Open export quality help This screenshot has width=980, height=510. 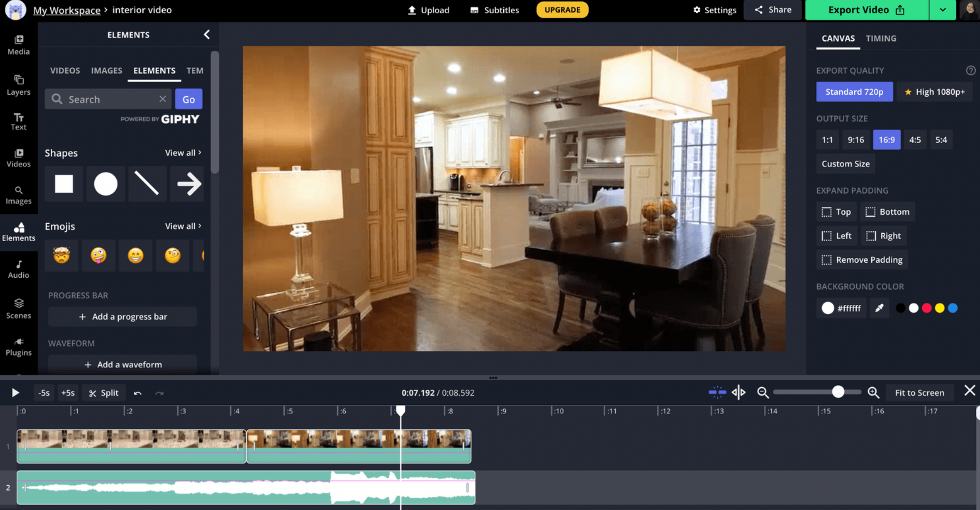point(971,71)
